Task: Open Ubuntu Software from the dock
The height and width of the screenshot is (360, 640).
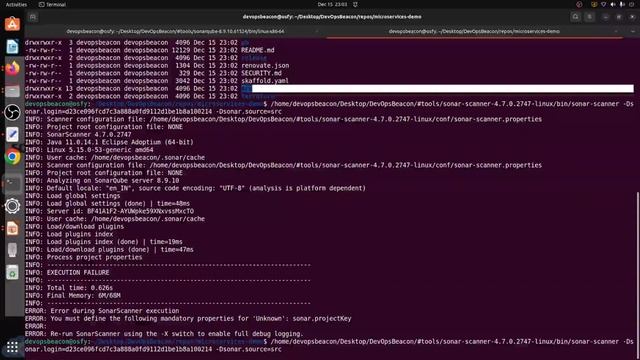Action: pos(12,24)
